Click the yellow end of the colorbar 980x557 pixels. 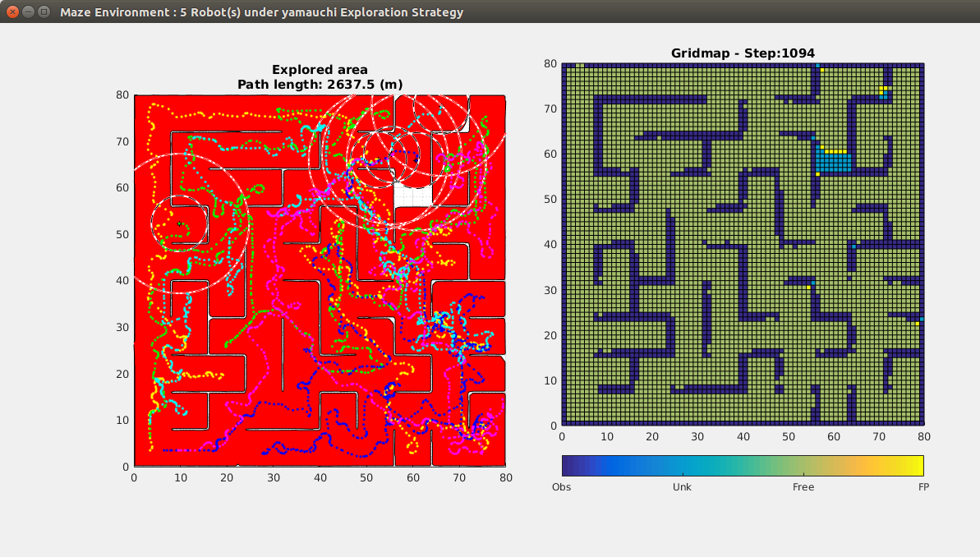point(917,466)
